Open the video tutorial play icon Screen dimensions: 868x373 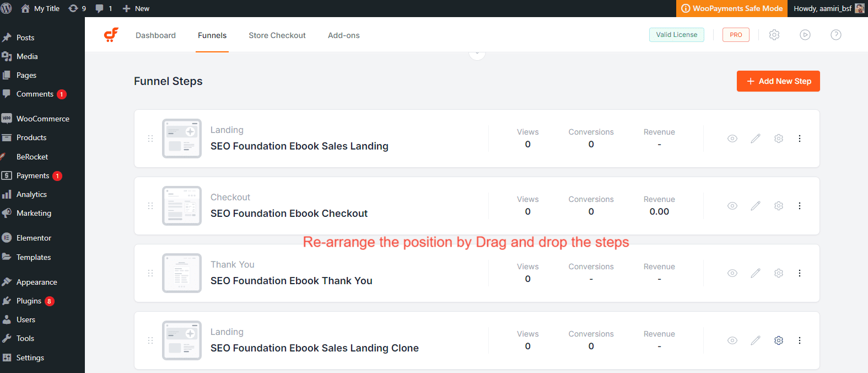point(805,35)
